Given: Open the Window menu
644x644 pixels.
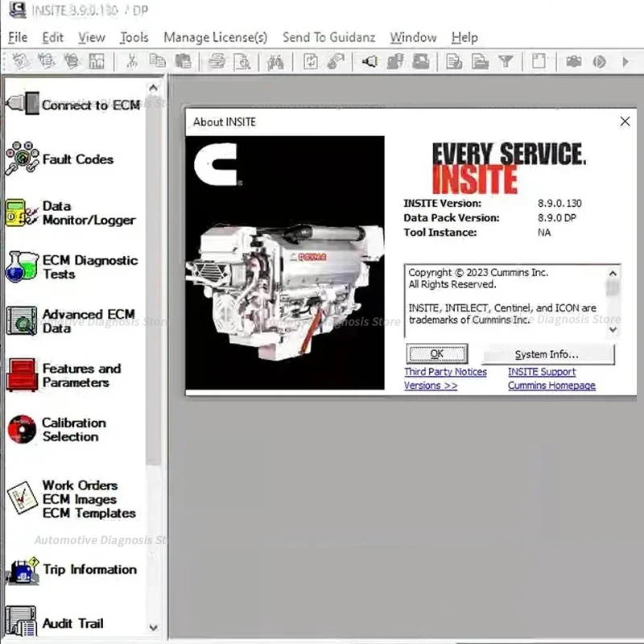Looking at the screenshot, I should click(413, 37).
